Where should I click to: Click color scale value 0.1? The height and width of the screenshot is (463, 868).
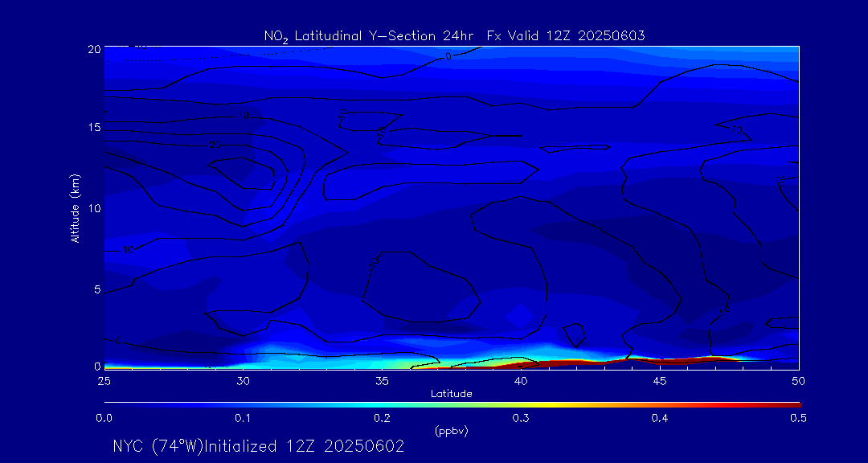243,419
